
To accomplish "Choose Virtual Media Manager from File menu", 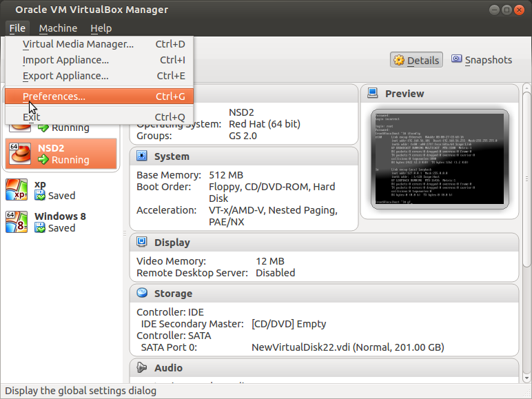I will (99, 44).
